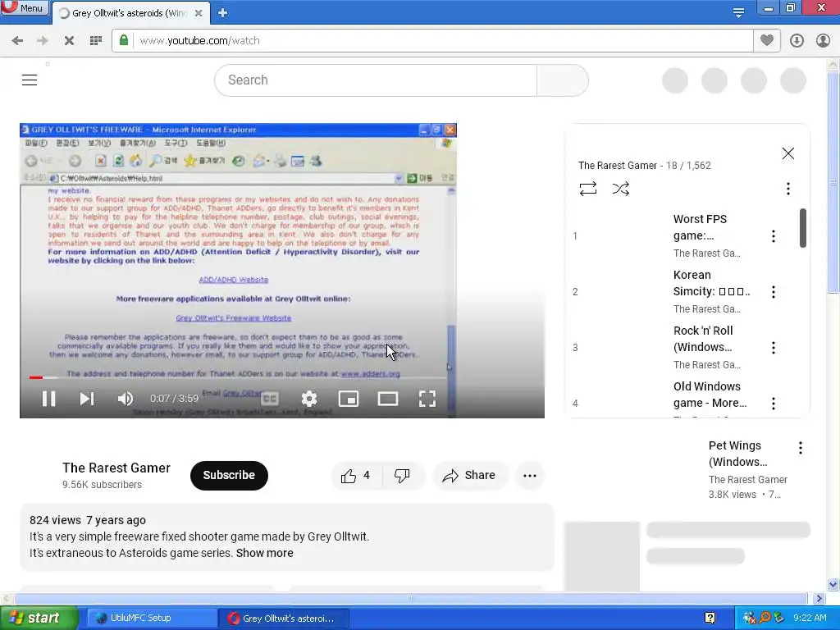Click the help icon in taskbar
The height and width of the screenshot is (630, 840).
pyautogui.click(x=710, y=619)
